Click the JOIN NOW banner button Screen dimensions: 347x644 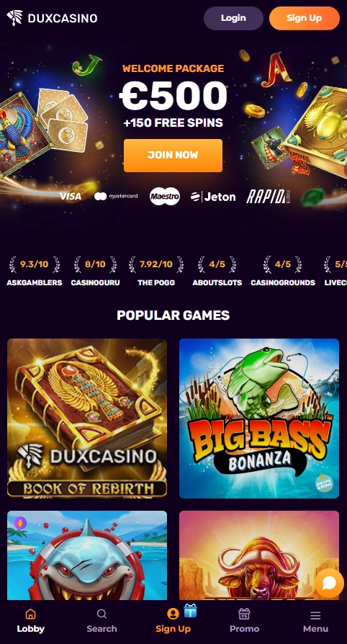coord(173,156)
